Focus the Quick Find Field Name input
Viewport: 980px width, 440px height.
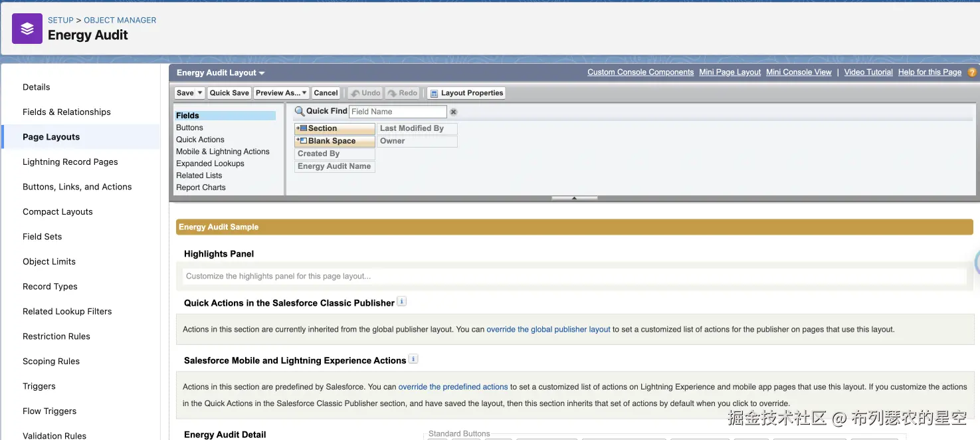click(398, 112)
